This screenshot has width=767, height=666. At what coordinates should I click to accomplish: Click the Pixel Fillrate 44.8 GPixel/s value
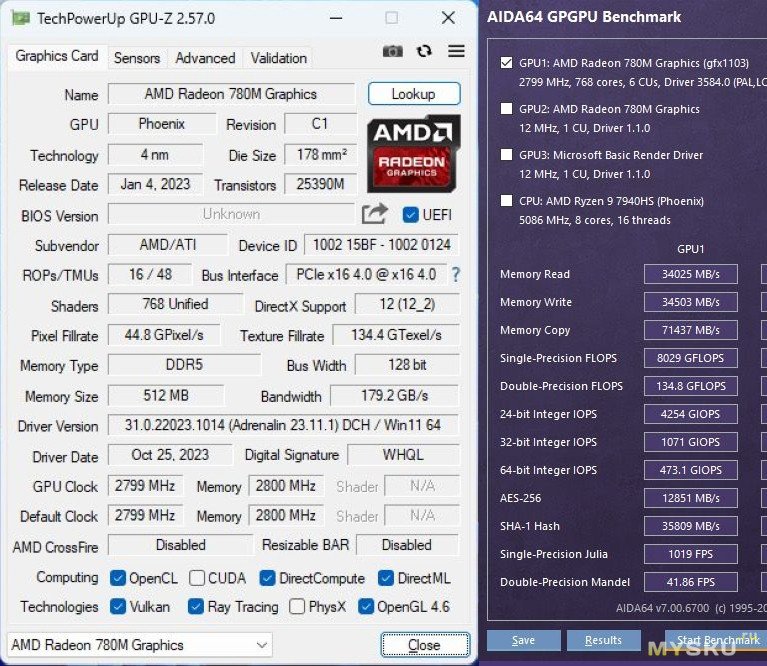164,335
